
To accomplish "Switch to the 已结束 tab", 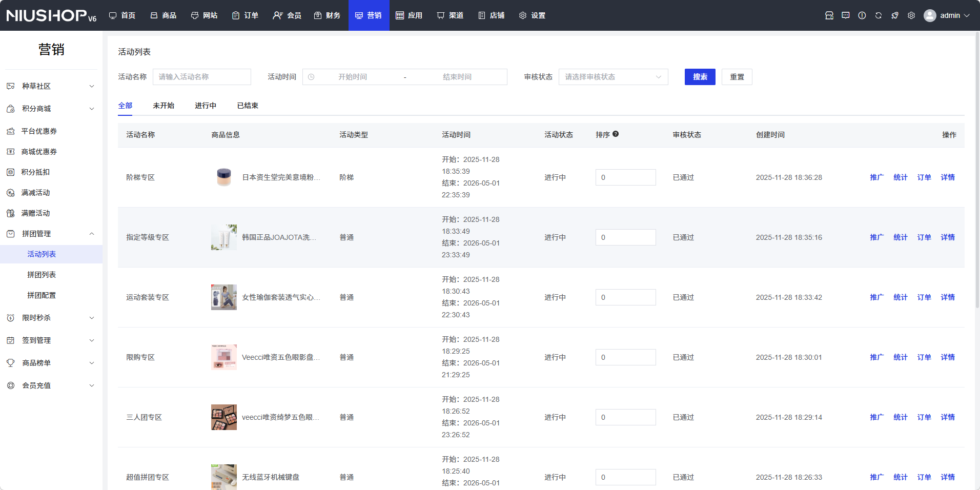I will pyautogui.click(x=248, y=106).
